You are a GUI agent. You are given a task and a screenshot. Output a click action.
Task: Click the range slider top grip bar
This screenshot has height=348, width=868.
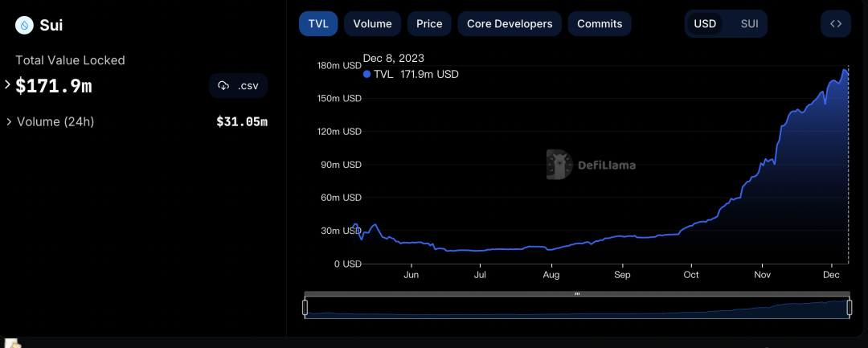pos(577,294)
